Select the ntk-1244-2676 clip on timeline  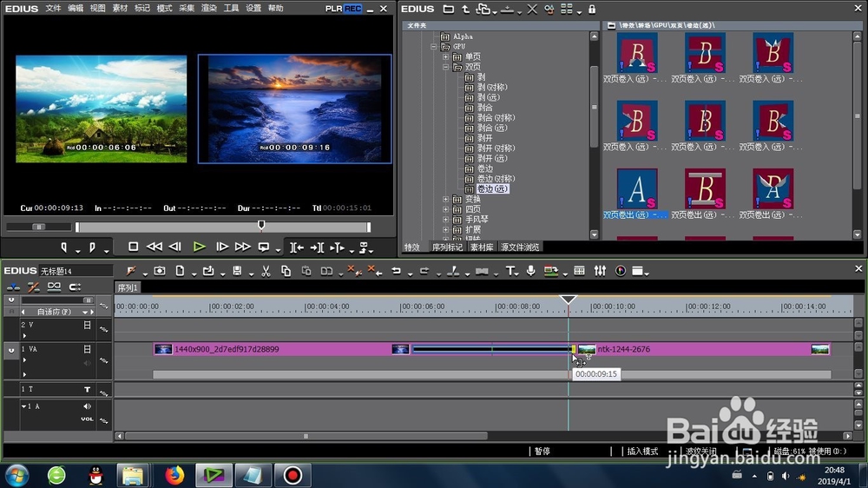point(704,350)
